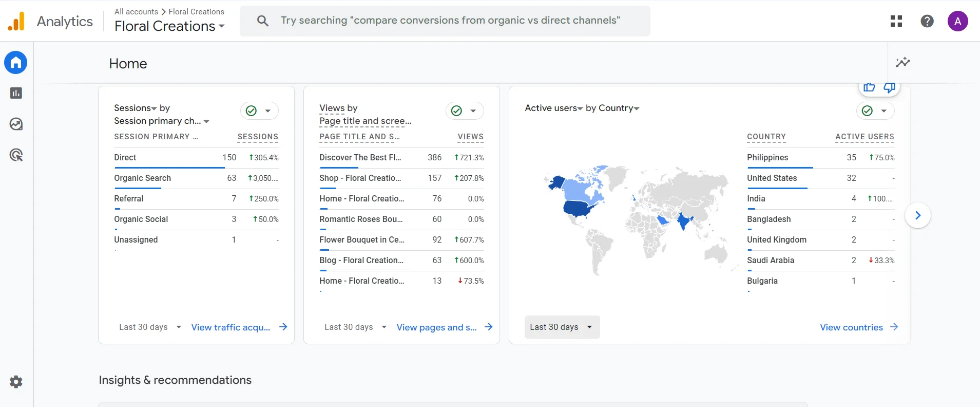Image resolution: width=980 pixels, height=407 pixels.
Task: Expand the Active users metric dropdown
Action: point(580,108)
